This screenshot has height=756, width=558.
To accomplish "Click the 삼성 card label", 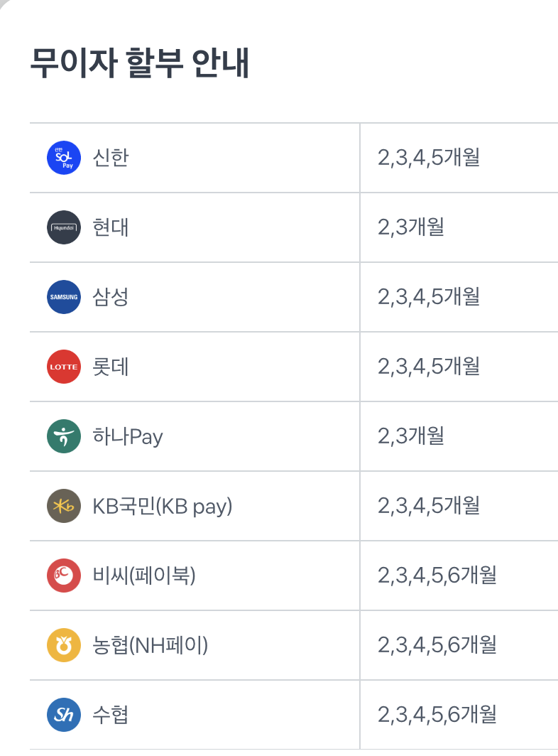I will pyautogui.click(x=110, y=297).
